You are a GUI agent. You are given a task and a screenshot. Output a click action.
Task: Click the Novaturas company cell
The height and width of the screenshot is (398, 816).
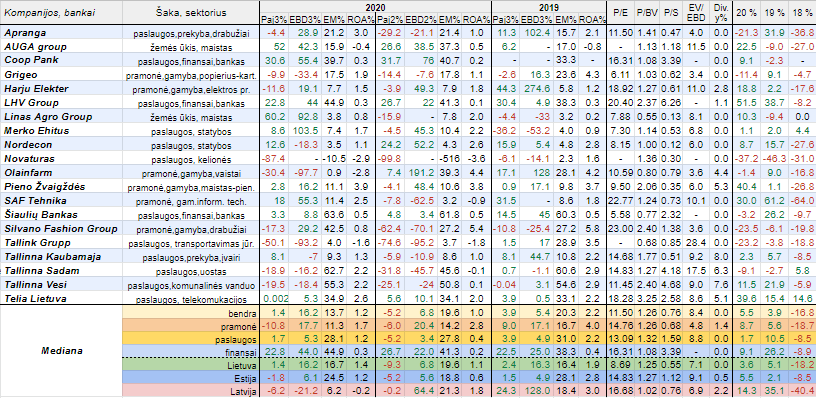tap(61, 158)
